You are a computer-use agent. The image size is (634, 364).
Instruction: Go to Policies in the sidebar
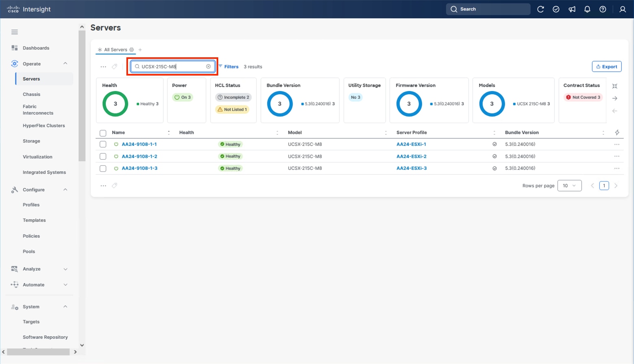click(x=31, y=236)
